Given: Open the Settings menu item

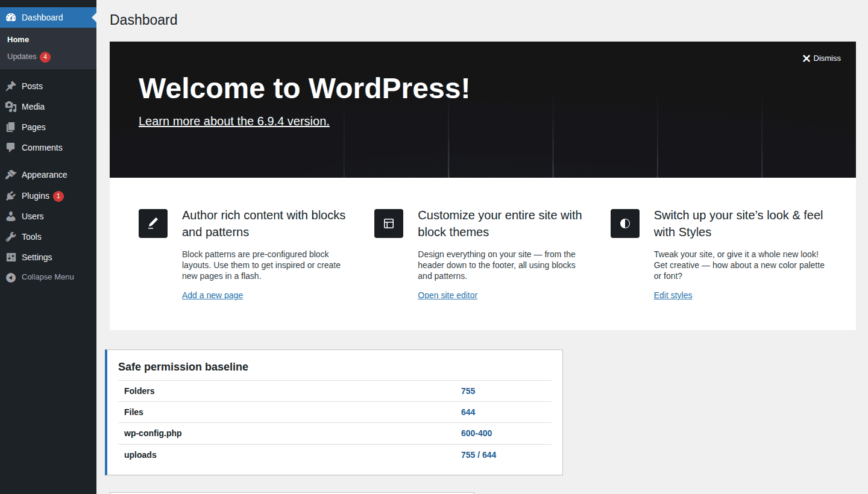Looking at the screenshot, I should [x=48, y=257].
